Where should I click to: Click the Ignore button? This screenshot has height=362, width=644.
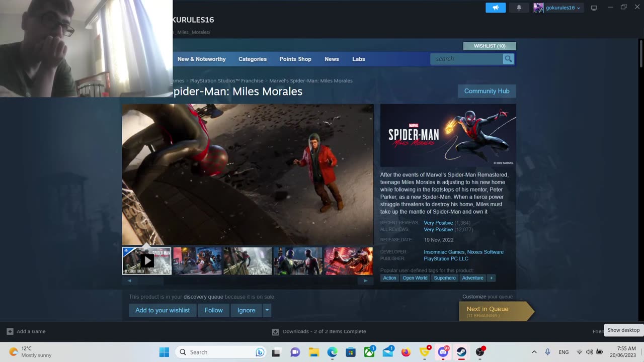click(x=247, y=310)
